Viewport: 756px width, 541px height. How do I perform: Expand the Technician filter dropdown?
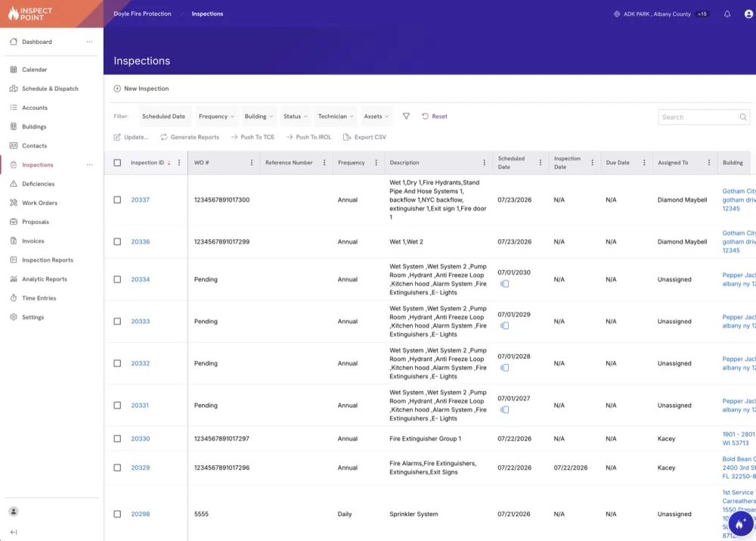336,117
